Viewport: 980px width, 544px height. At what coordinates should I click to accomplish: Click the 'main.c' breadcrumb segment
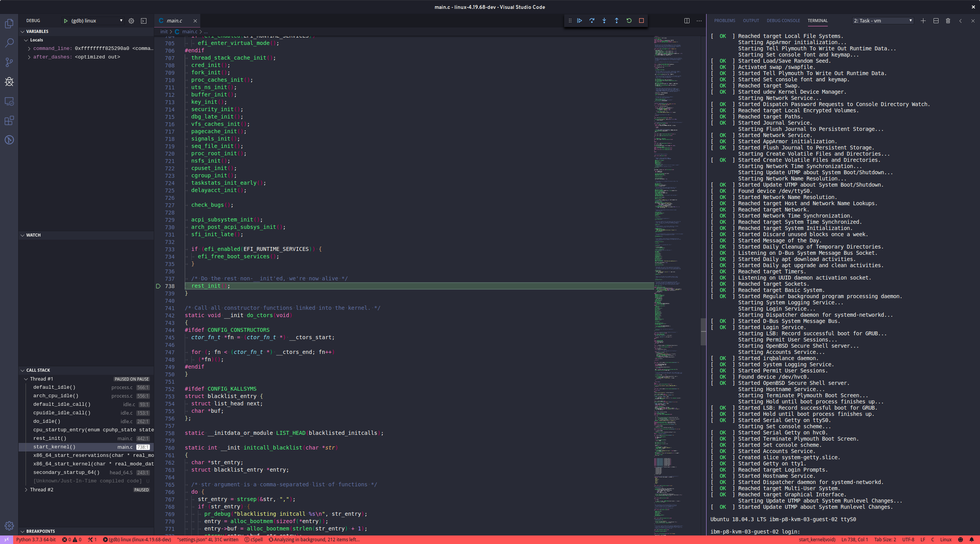click(x=190, y=32)
